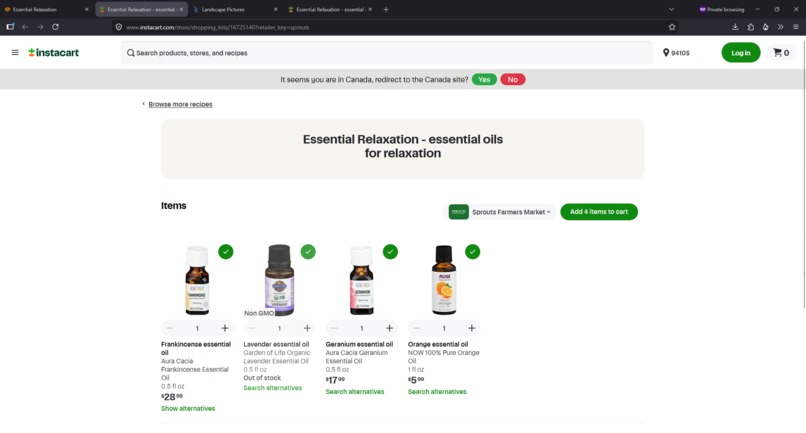
Task: Close the Landscape Pictures tab
Action: tap(276, 9)
